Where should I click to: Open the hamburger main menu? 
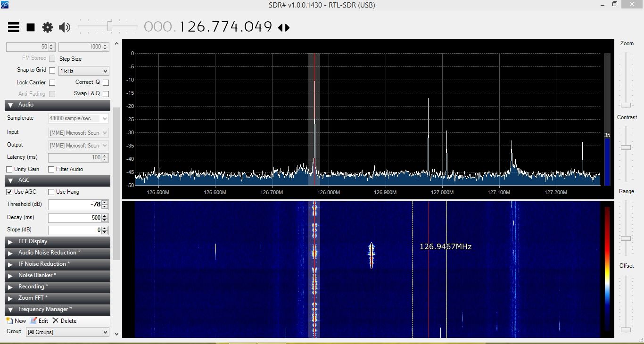click(14, 27)
